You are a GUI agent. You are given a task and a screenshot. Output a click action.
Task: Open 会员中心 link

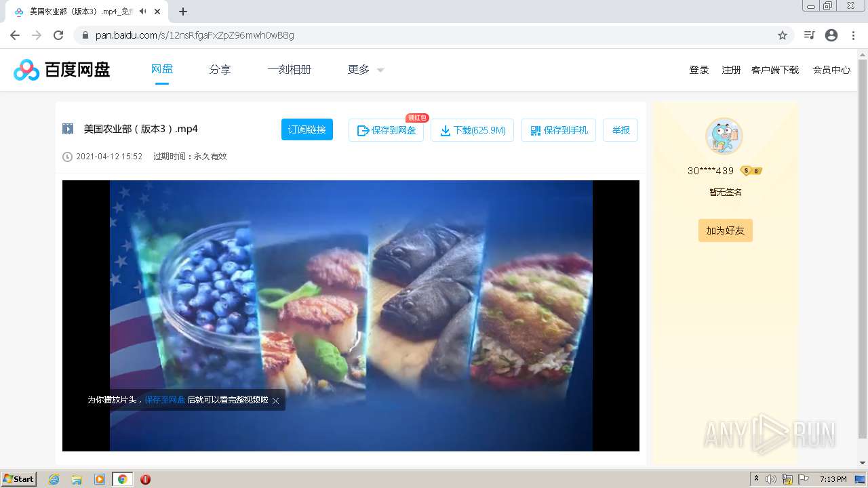(x=831, y=70)
